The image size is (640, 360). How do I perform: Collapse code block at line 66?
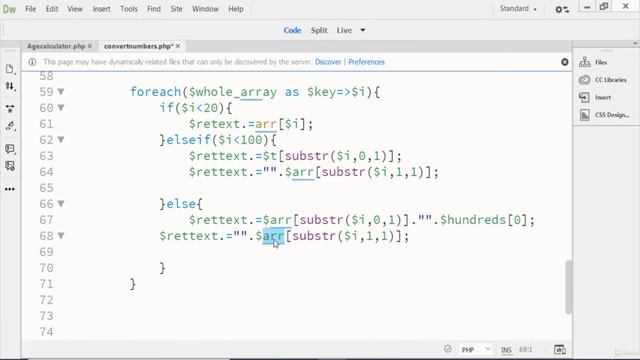(x=61, y=204)
